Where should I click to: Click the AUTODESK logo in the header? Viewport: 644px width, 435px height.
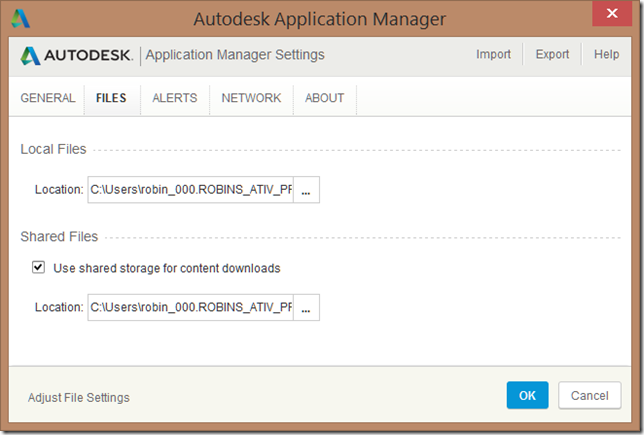click(77, 55)
